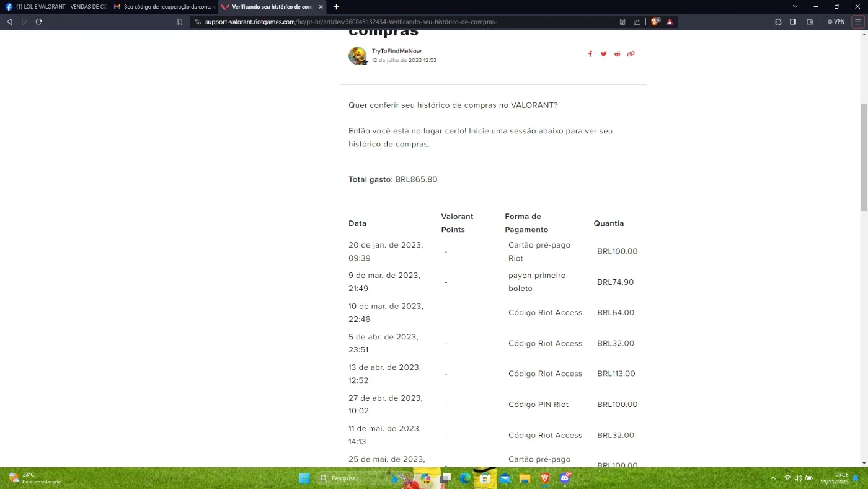Click the share icon in the address bar

pyautogui.click(x=637, y=22)
